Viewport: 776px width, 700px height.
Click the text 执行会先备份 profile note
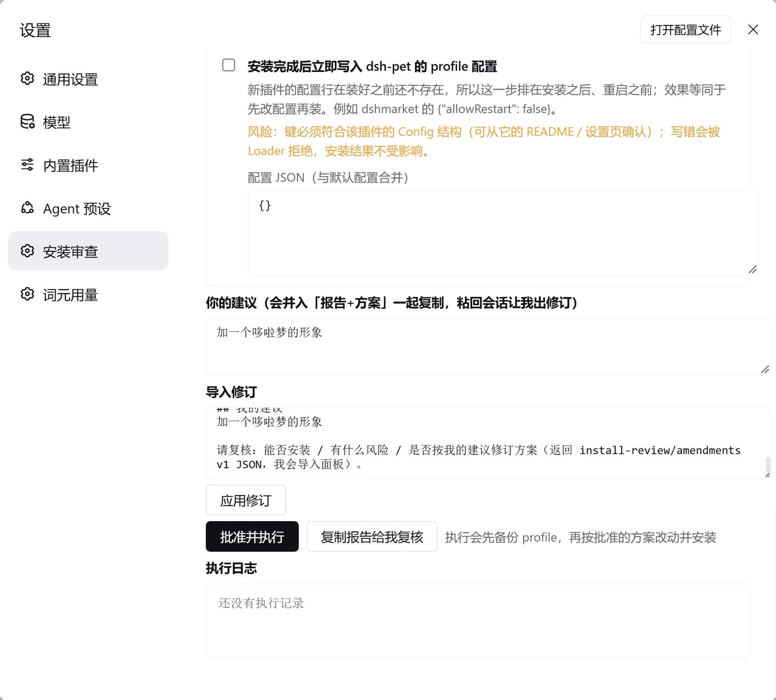581,537
